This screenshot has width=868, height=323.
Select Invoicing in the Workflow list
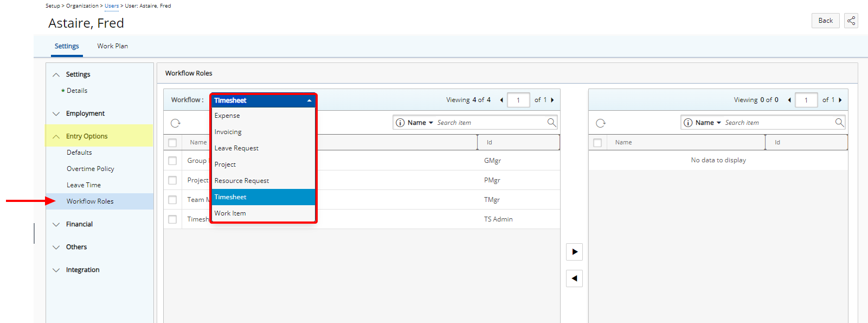click(263, 132)
